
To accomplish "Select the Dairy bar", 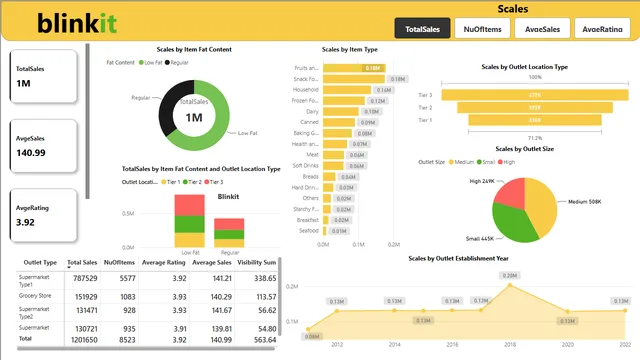I will tap(341, 111).
